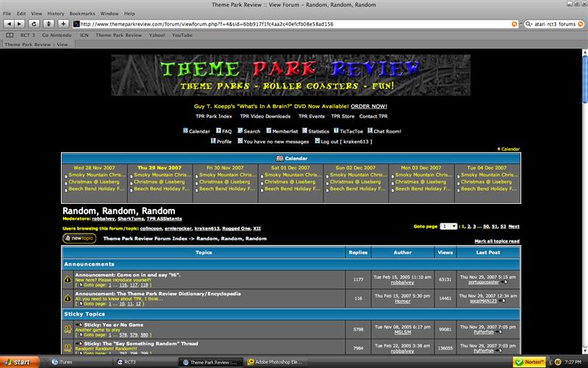This screenshot has width=588, height=368.
Task: Switch to Adobe Photoshop Elements in taskbar
Action: (x=275, y=362)
